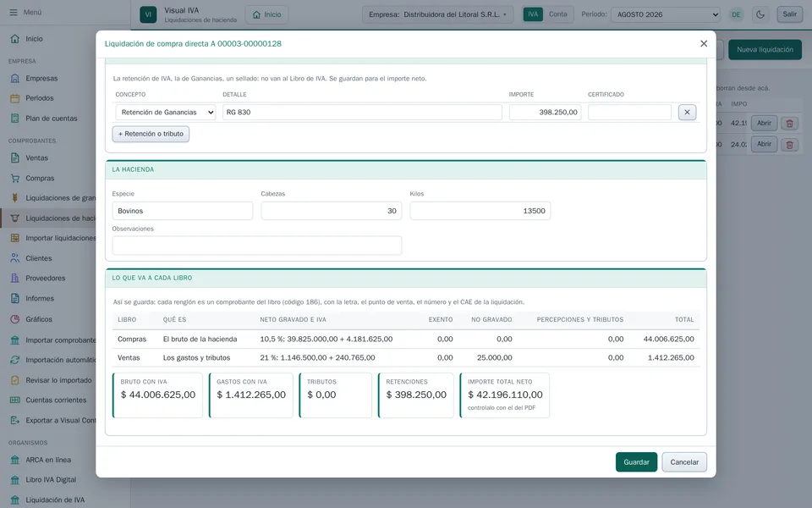The width and height of the screenshot is (812, 508).
Task: Switch to the Conta mode toggle
Action: tap(557, 14)
